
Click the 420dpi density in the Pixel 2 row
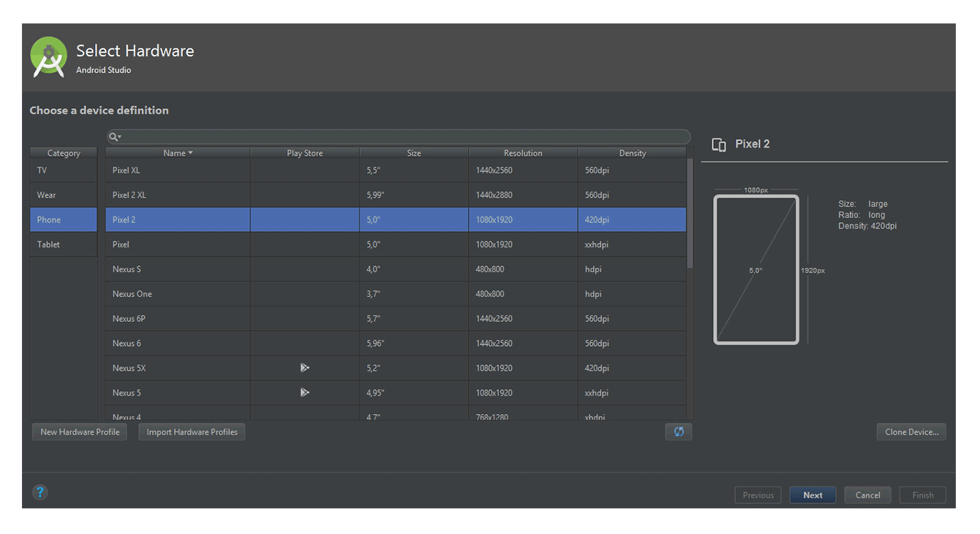click(x=632, y=219)
